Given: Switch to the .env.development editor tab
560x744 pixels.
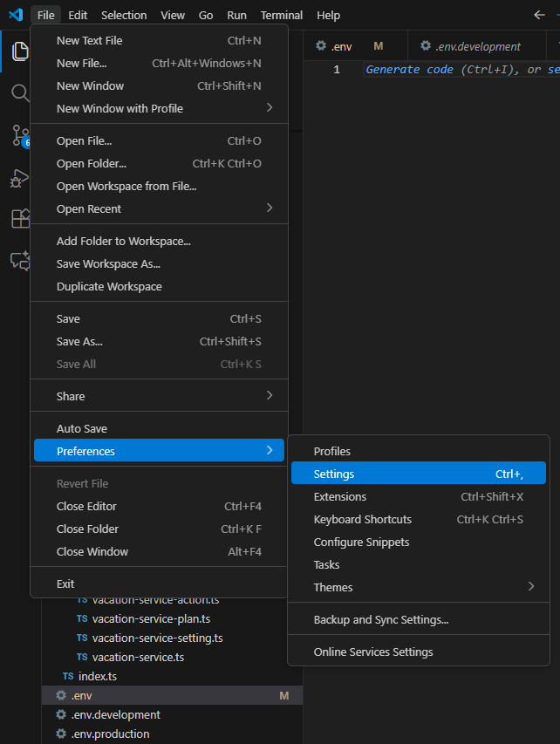Looking at the screenshot, I should coord(477,46).
